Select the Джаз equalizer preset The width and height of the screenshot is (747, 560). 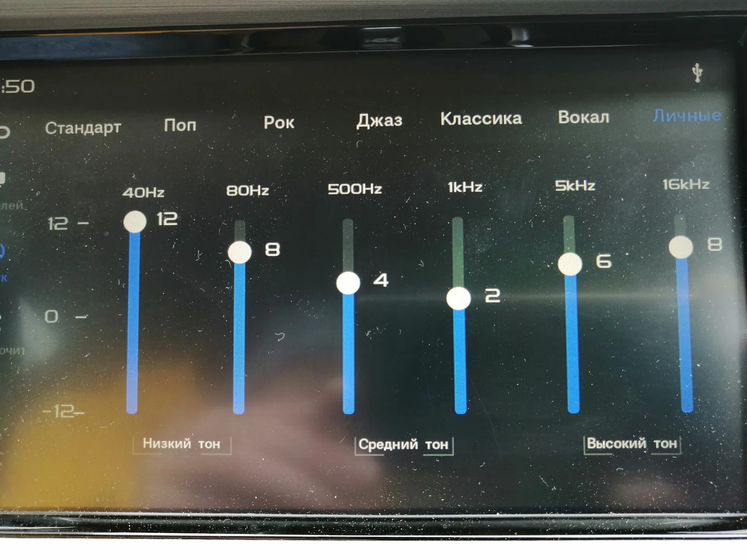(364, 116)
